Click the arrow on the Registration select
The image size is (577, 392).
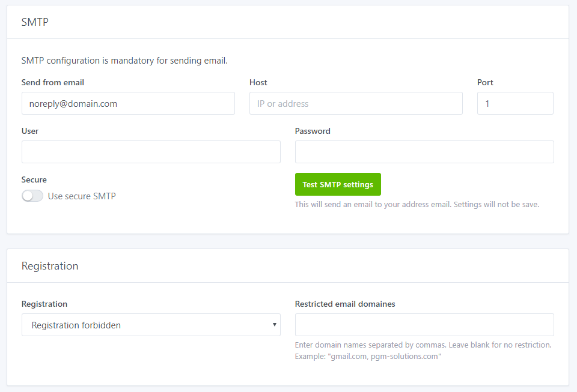[x=275, y=325]
